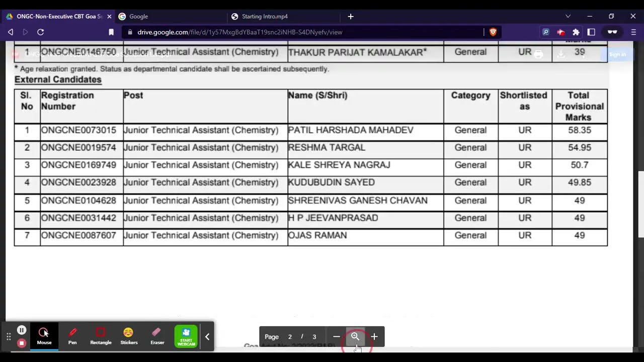Image resolution: width=644 pixels, height=362 pixels.
Task: Click the name SHREENIVAS GANESH CHAVAN
Action: coord(358,201)
